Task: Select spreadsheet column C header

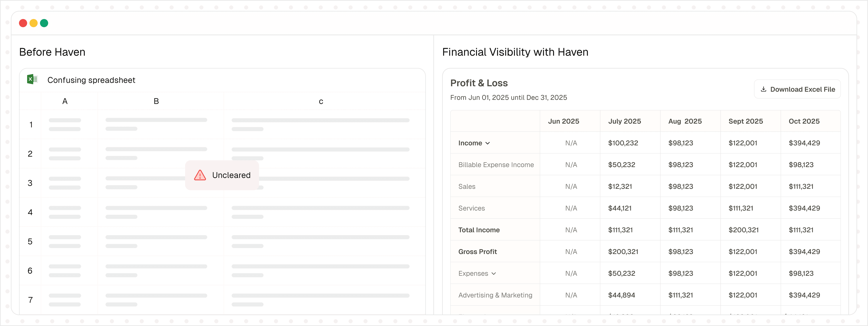Action: pyautogui.click(x=321, y=101)
